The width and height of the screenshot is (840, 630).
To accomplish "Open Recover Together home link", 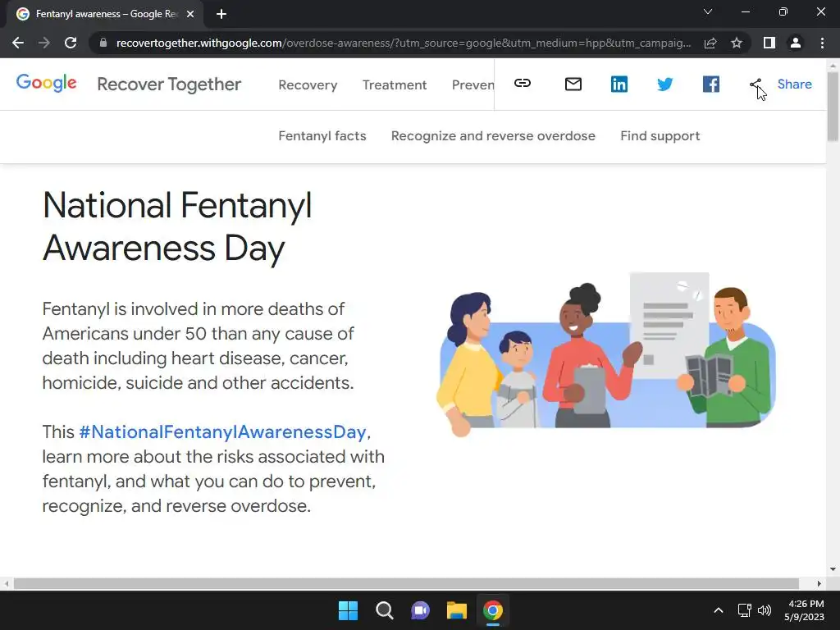I will point(169,84).
